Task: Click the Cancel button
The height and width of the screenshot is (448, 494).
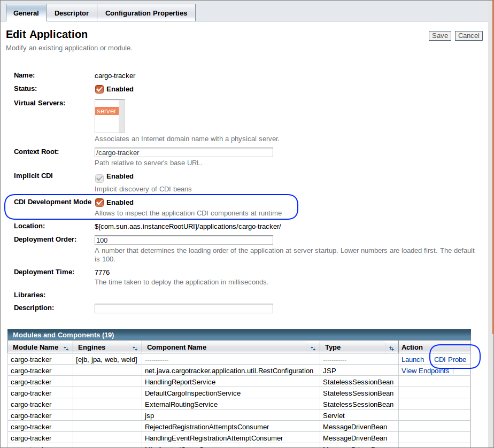Action: click(x=468, y=36)
